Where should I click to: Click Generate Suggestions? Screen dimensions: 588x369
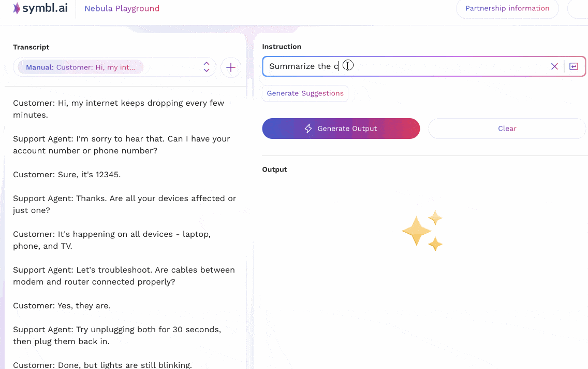305,93
